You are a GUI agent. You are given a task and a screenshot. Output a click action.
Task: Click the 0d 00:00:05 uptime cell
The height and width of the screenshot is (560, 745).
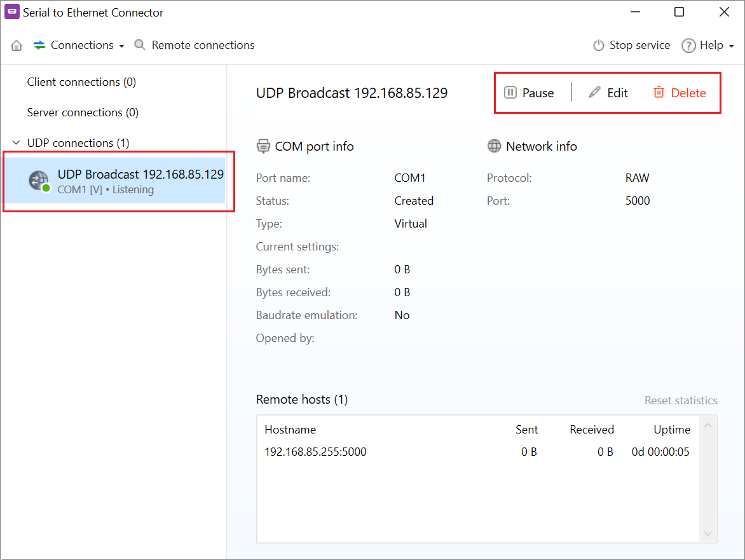click(x=660, y=452)
